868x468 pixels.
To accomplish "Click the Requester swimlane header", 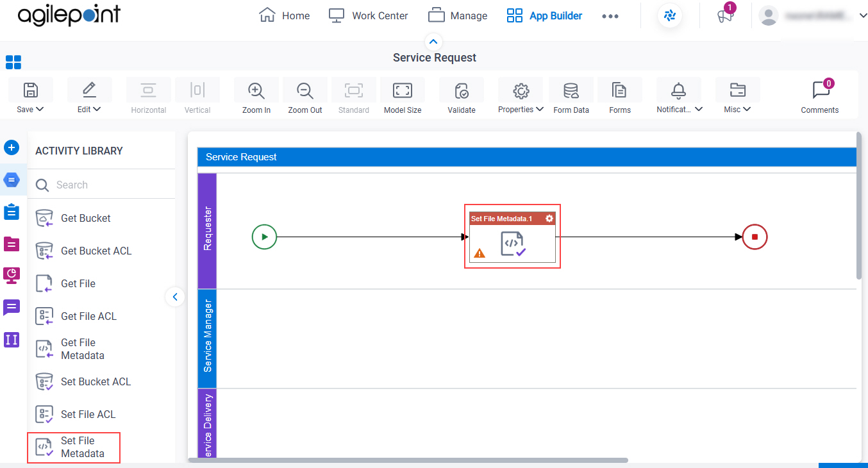I will (x=208, y=231).
